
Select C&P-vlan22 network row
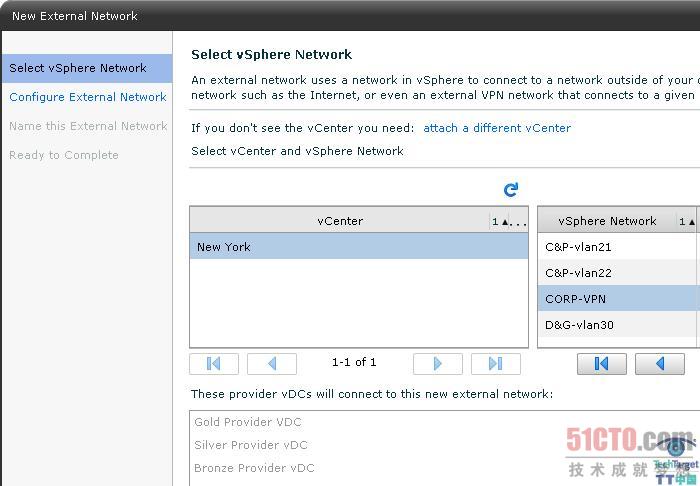tap(619, 273)
